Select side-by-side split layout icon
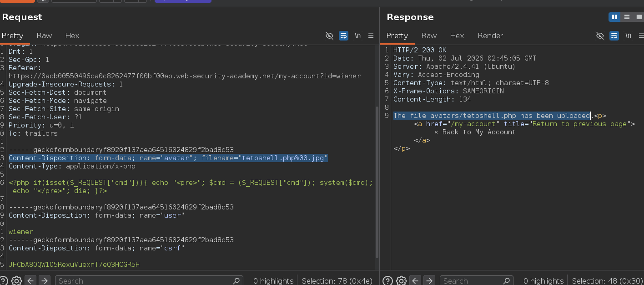Image resolution: width=644 pixels, height=285 pixels. tap(614, 17)
